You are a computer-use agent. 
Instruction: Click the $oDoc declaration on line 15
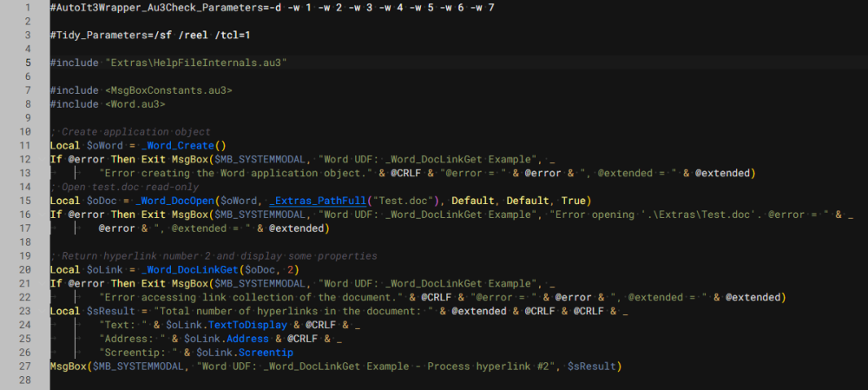102,201
